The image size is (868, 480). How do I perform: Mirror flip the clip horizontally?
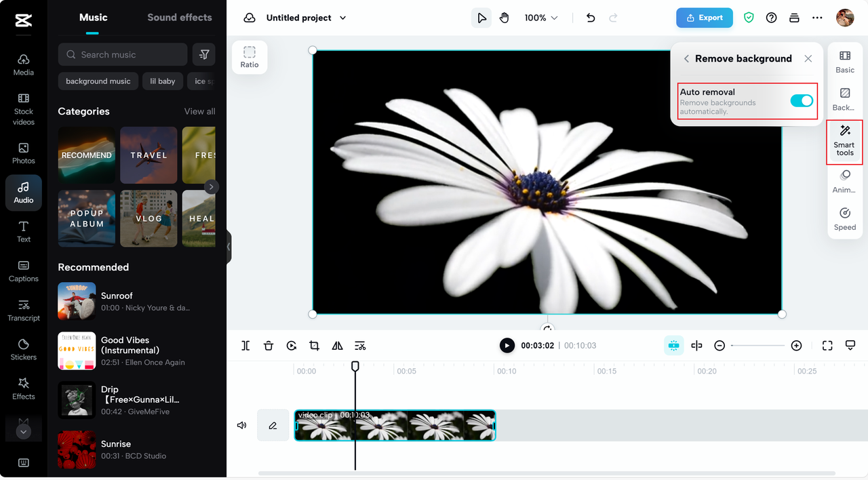pos(337,346)
